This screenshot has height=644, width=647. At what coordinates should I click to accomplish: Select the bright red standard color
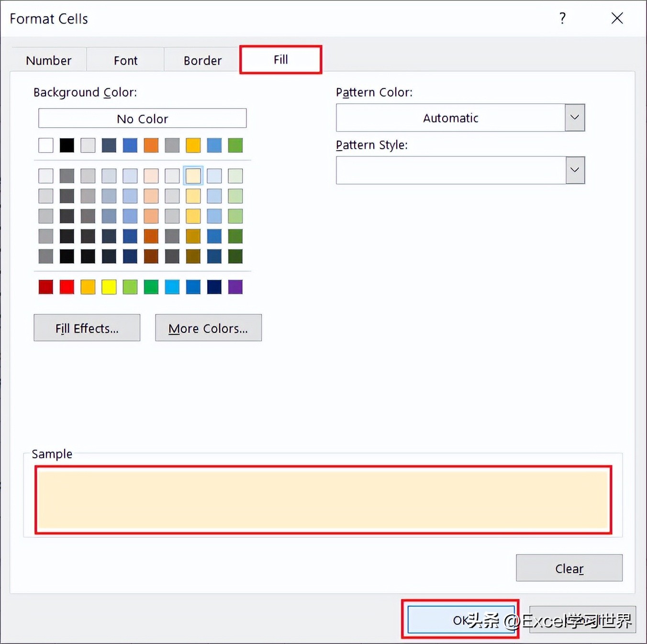67,287
